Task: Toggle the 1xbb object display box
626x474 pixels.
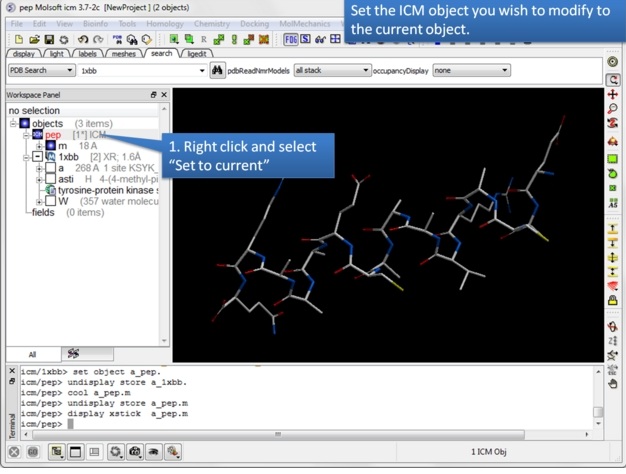Action: point(38,157)
